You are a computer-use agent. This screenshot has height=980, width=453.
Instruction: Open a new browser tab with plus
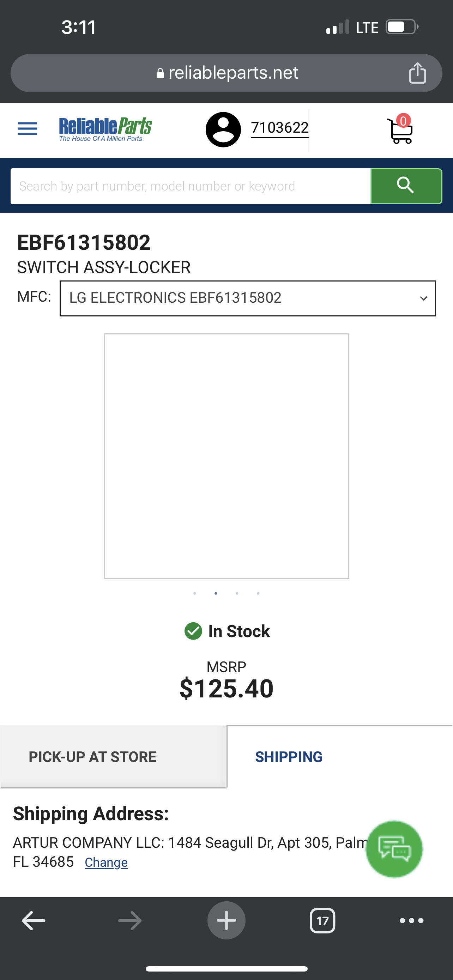[x=226, y=921]
